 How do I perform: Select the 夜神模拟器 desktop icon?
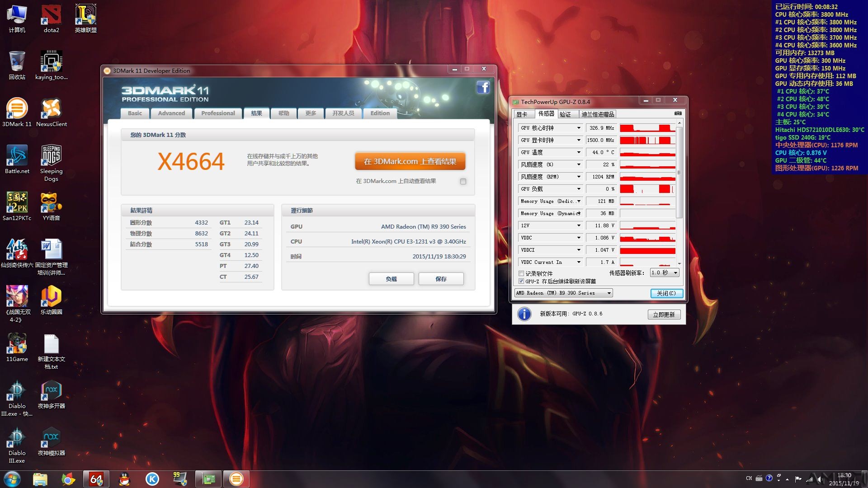click(51, 441)
